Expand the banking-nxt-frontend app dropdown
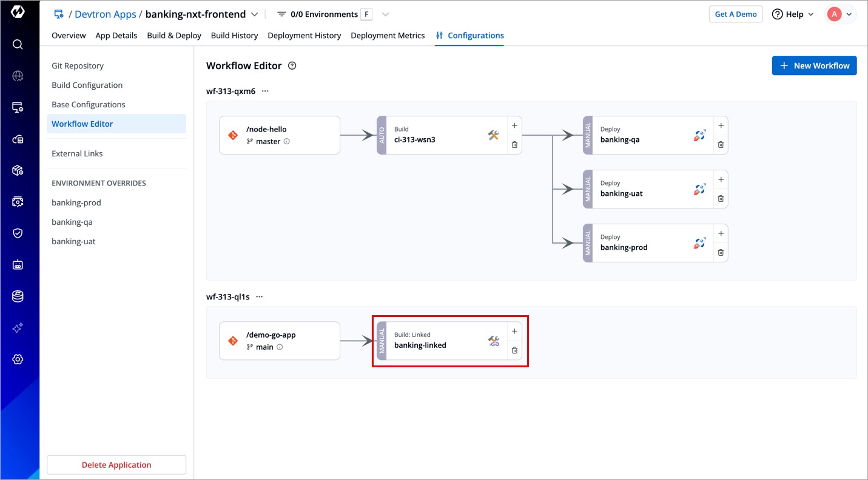868x480 pixels. pyautogui.click(x=255, y=15)
